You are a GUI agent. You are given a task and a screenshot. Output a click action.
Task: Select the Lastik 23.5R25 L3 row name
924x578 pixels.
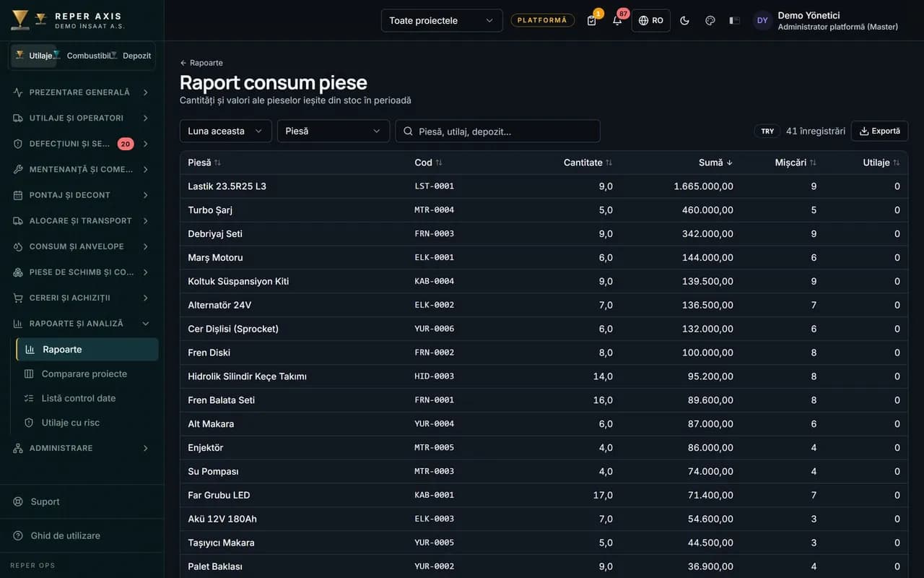pos(227,186)
